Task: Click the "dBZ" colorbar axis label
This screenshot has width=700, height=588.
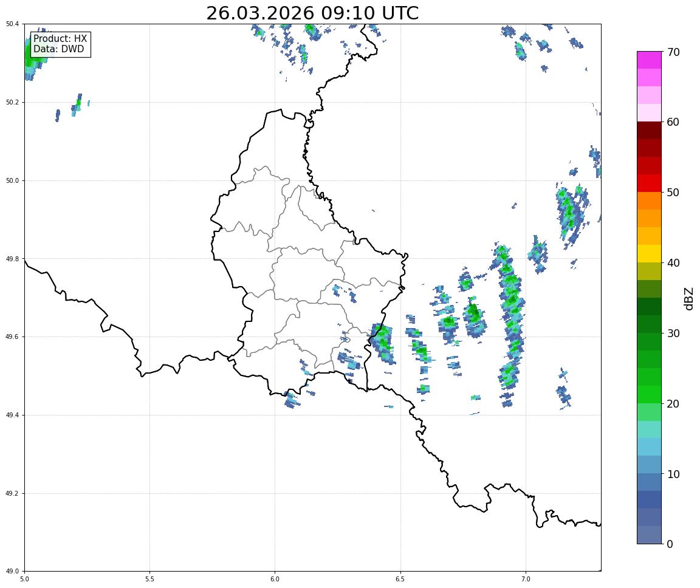Action: [x=689, y=298]
